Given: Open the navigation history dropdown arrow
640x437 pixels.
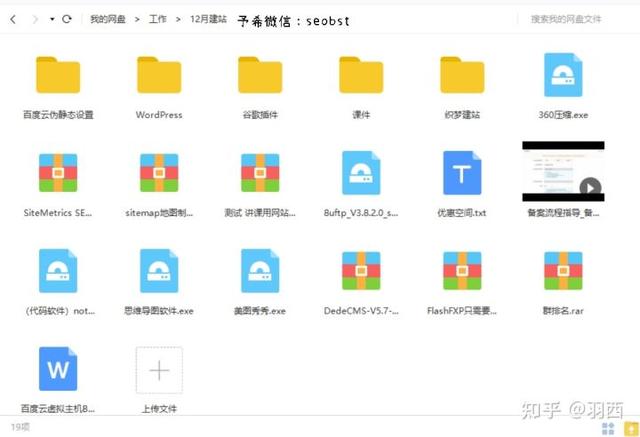Looking at the screenshot, I should click(52, 19).
